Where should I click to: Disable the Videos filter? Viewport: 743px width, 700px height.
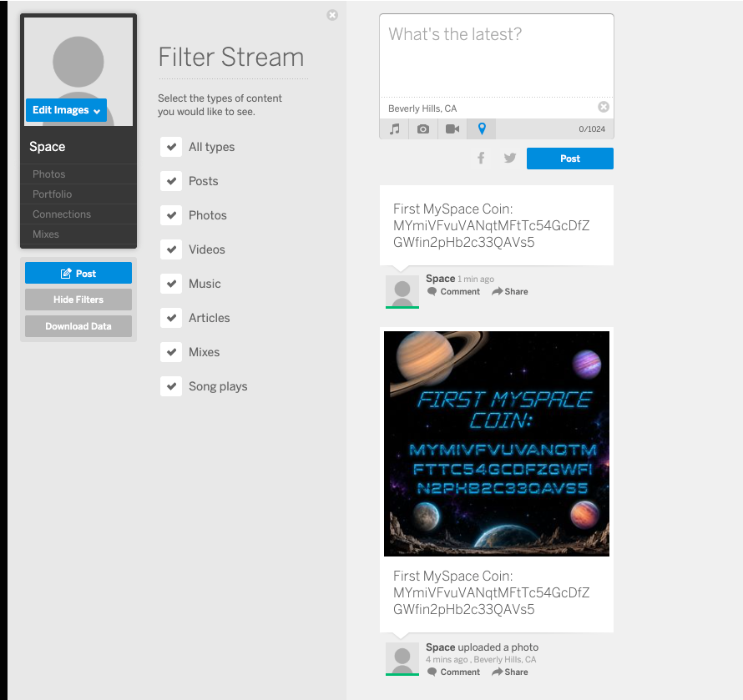point(171,249)
